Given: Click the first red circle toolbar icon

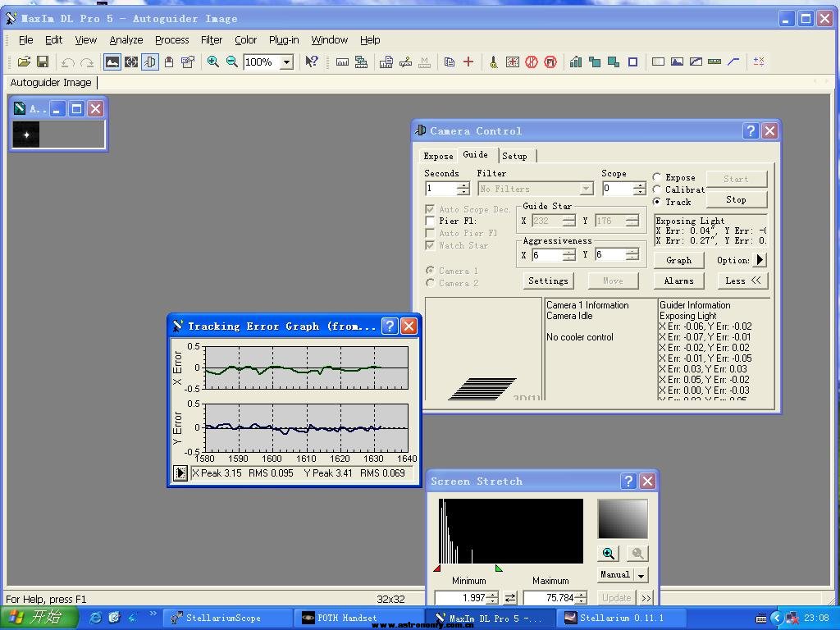Looking at the screenshot, I should point(532,62).
